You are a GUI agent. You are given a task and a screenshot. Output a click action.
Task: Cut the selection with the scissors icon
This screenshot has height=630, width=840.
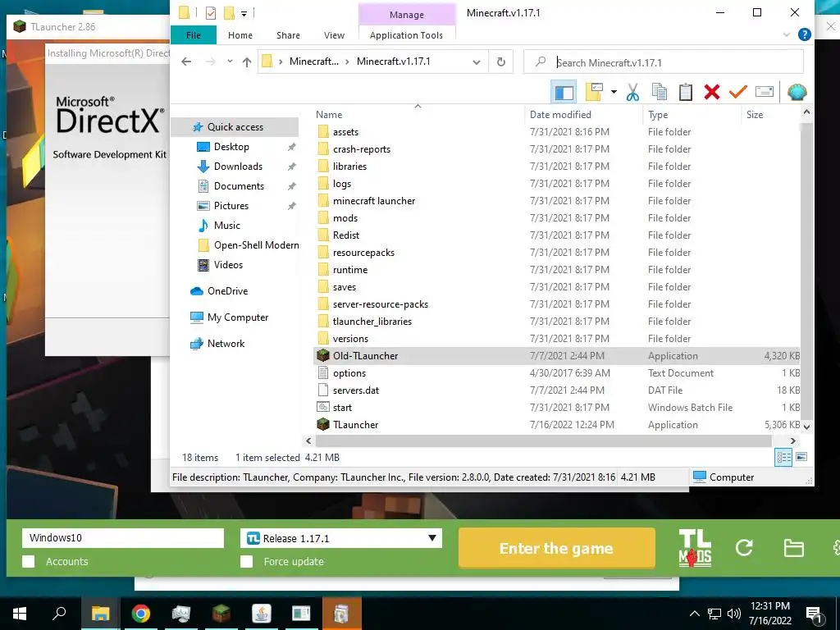pyautogui.click(x=632, y=92)
